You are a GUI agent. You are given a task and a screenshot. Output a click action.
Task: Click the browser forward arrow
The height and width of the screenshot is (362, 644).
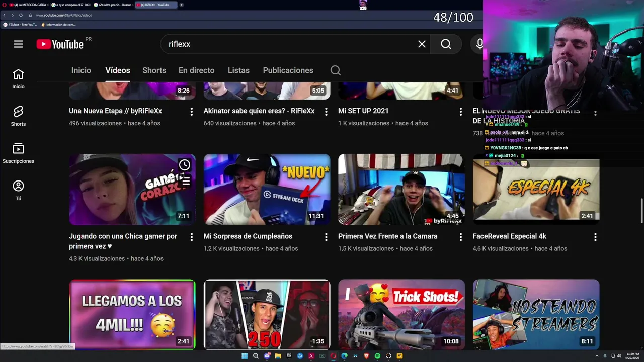click(x=13, y=15)
